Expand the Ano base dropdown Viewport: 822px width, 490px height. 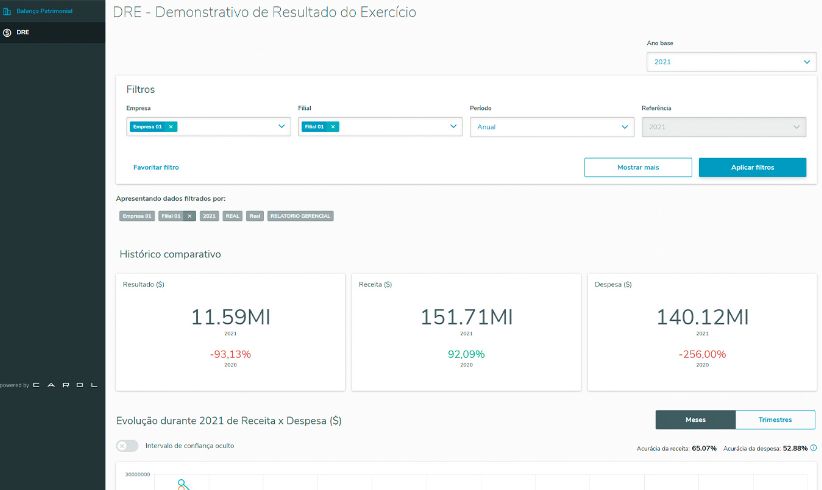(807, 62)
